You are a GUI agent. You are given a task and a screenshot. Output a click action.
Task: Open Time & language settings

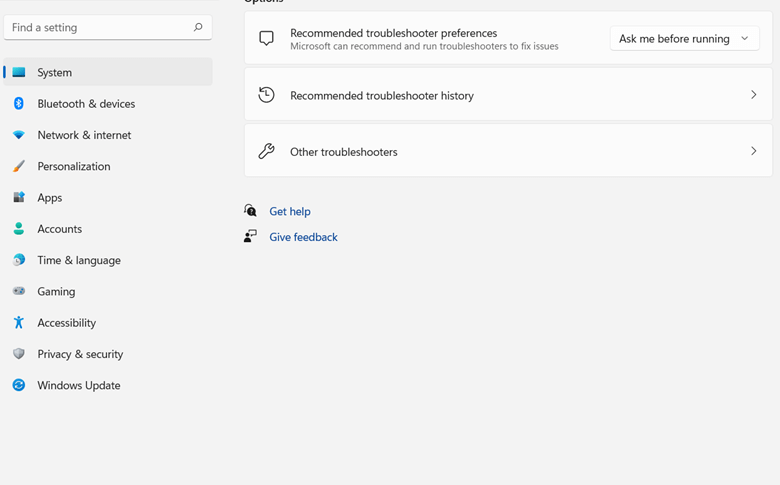[x=79, y=260]
